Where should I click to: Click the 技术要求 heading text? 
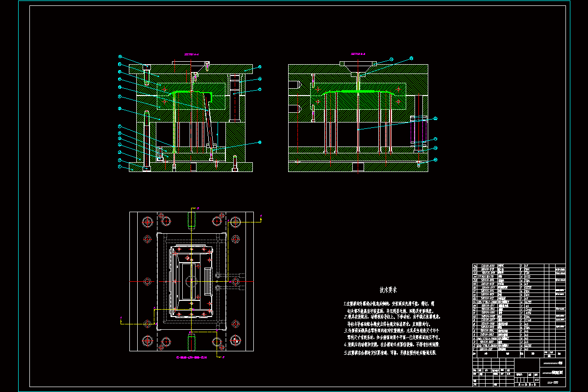coord(388,290)
